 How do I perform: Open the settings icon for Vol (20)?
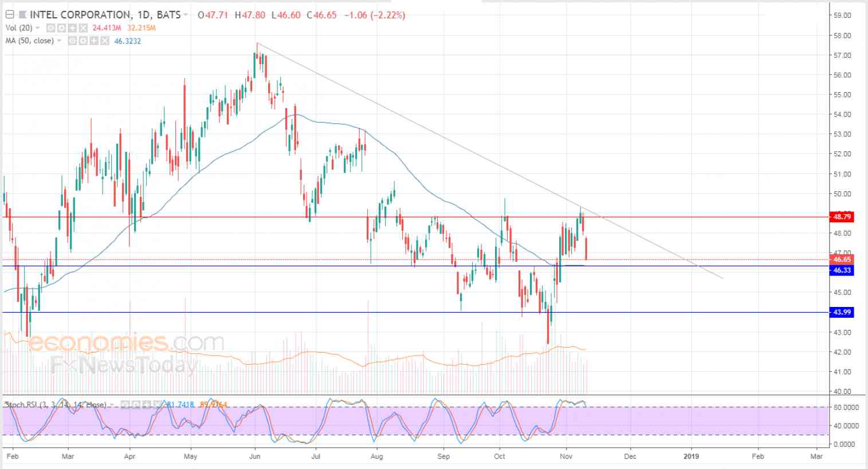61,28
